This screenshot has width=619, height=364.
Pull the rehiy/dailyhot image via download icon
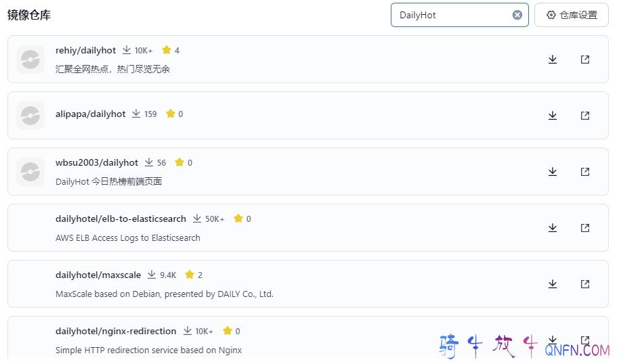553,60
